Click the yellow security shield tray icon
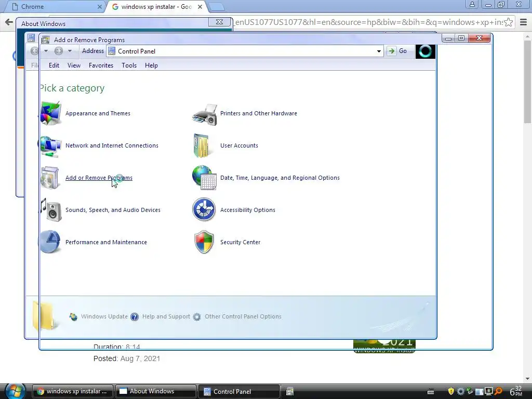532x399 pixels. point(451,391)
